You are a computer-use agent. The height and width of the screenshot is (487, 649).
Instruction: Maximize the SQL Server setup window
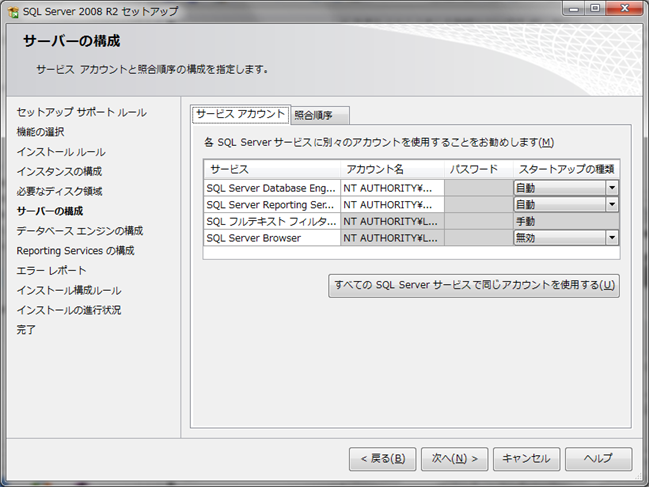click(595, 9)
